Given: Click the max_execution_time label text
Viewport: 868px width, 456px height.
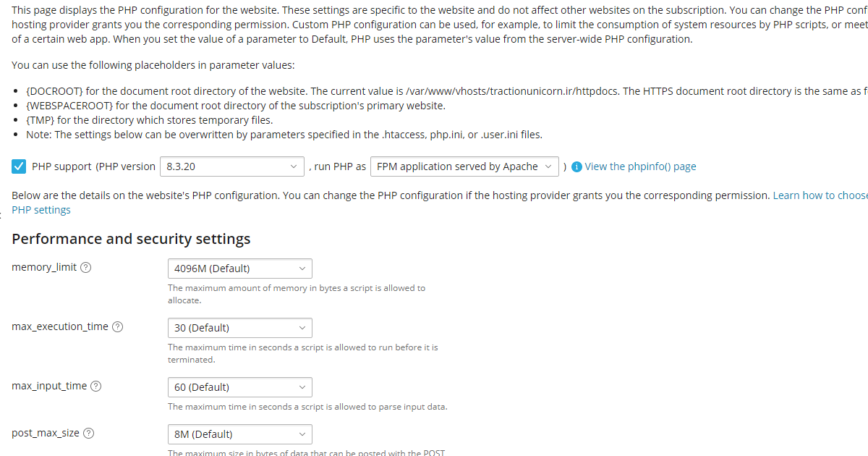Looking at the screenshot, I should pos(60,327).
